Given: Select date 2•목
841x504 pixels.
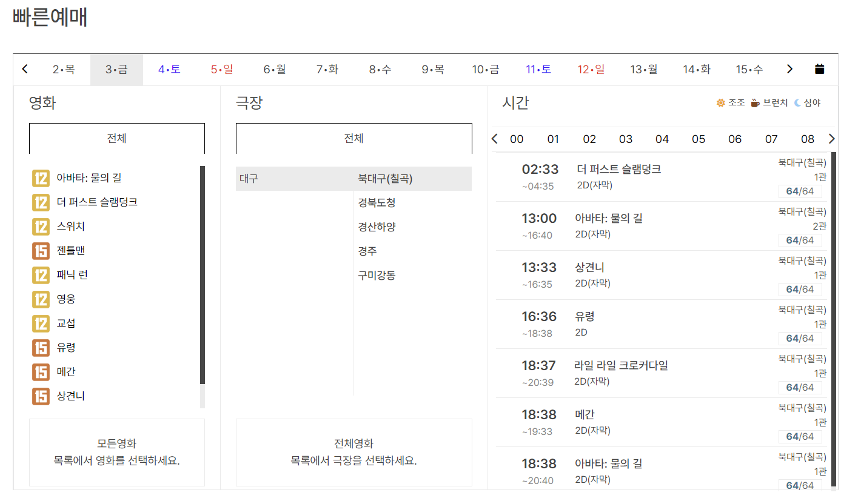Looking at the screenshot, I should [x=64, y=69].
